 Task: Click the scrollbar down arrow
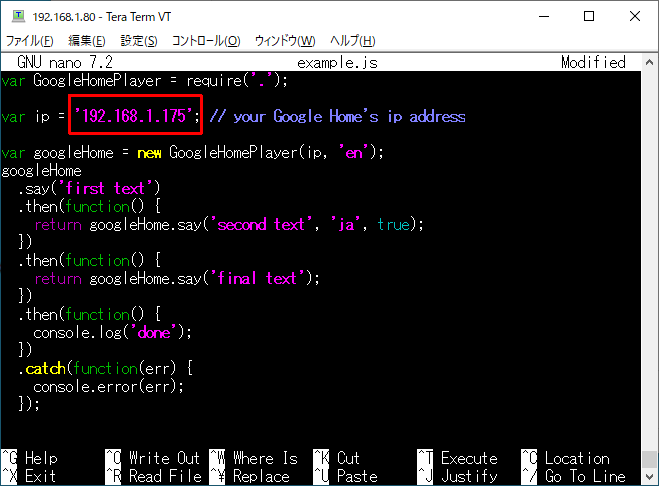(x=649, y=476)
